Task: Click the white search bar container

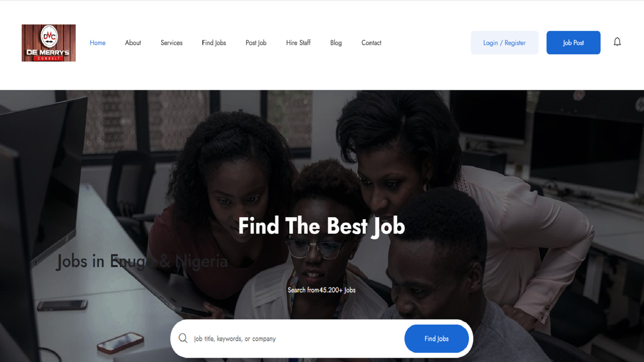Action: [322, 339]
